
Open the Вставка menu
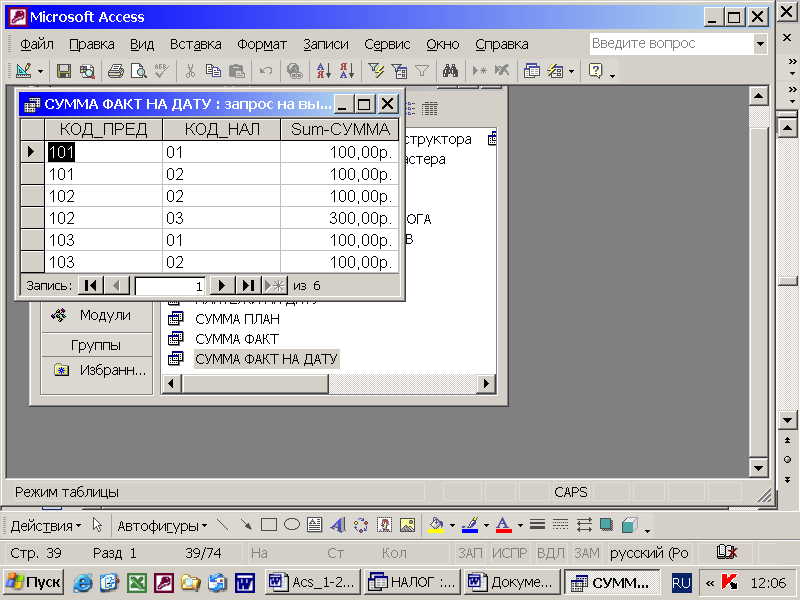195,44
